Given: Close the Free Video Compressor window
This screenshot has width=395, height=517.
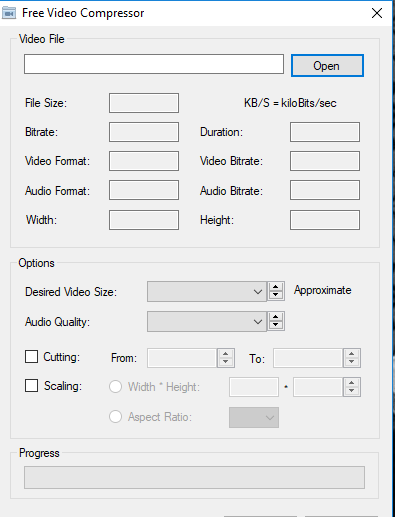Looking at the screenshot, I should [377, 13].
